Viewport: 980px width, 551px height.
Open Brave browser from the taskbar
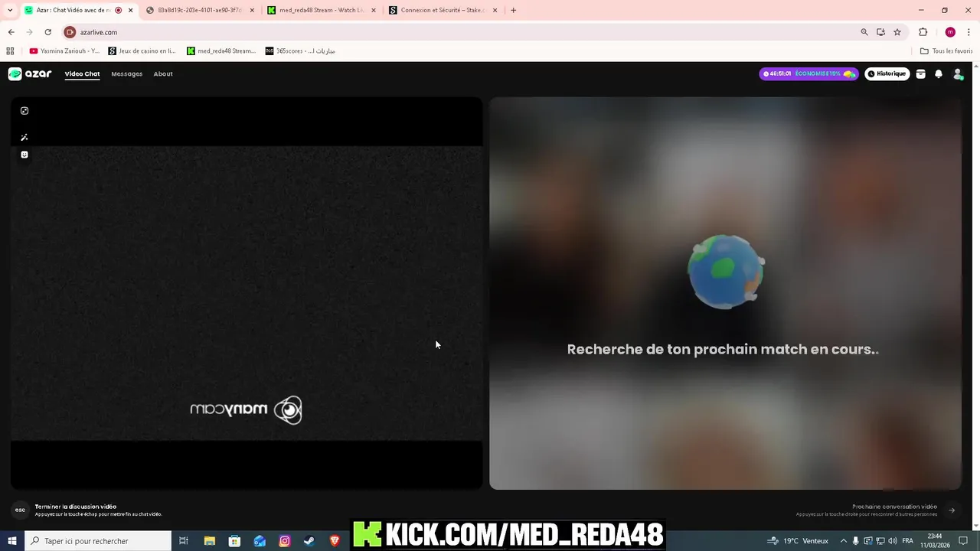click(335, 541)
